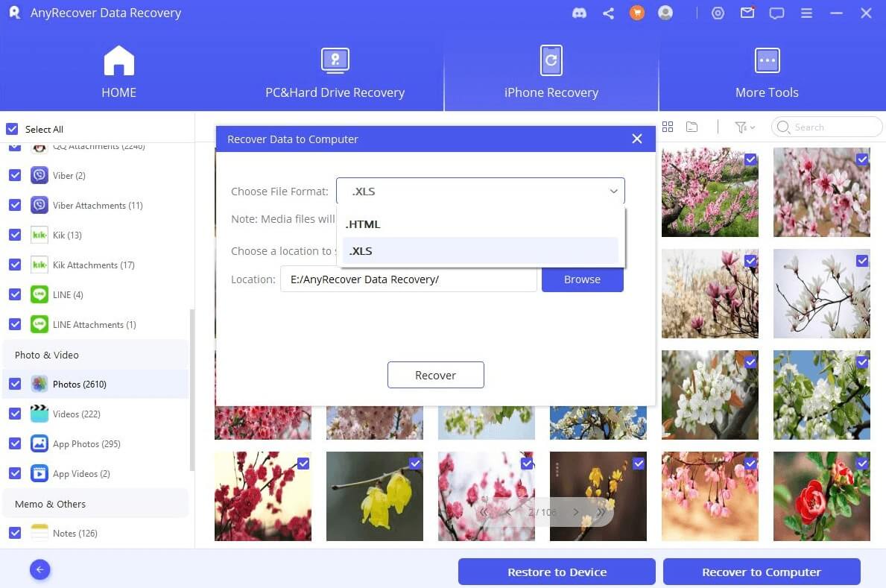The image size is (886, 588).
Task: Switch to grid view of recovered files
Action: 668,127
